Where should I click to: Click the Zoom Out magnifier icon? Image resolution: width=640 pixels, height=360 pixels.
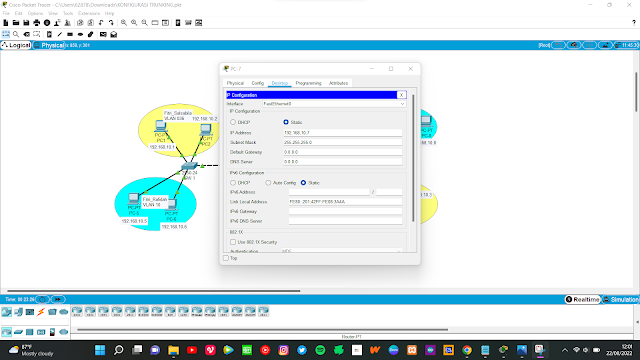pyautogui.click(x=144, y=23)
